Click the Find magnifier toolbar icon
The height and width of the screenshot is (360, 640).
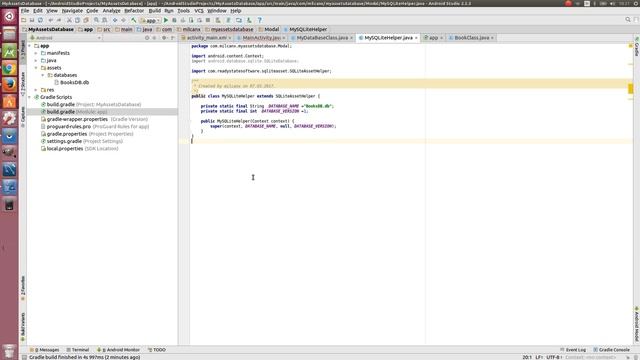(x=96, y=20)
